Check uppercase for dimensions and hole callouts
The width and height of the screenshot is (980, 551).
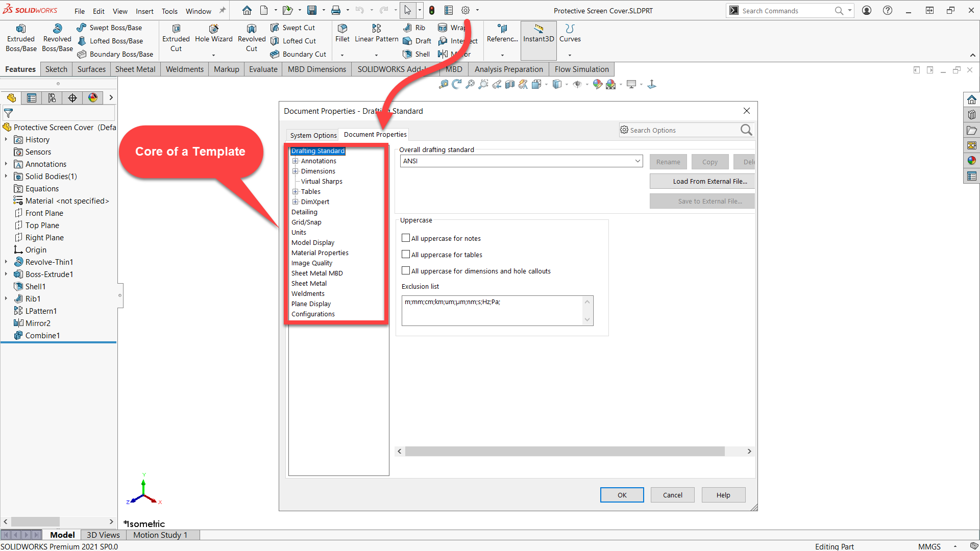[x=406, y=270]
